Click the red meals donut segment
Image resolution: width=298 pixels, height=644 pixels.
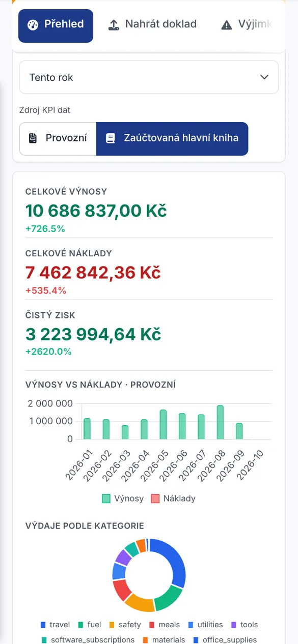[x=121, y=589]
